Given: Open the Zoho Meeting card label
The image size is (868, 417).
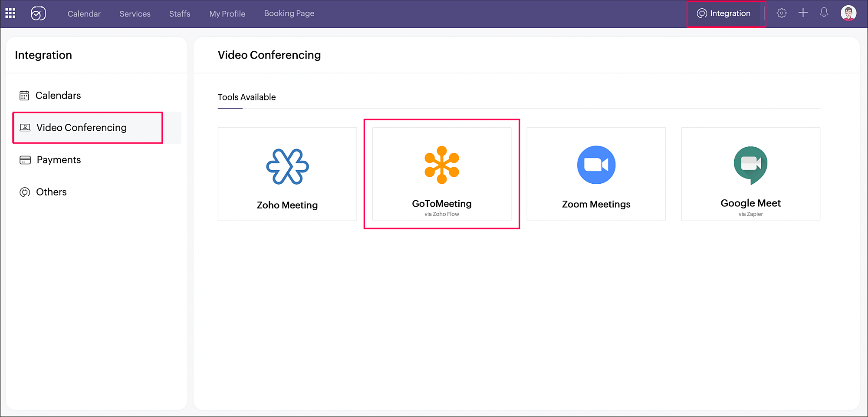Looking at the screenshot, I should pyautogui.click(x=287, y=205).
